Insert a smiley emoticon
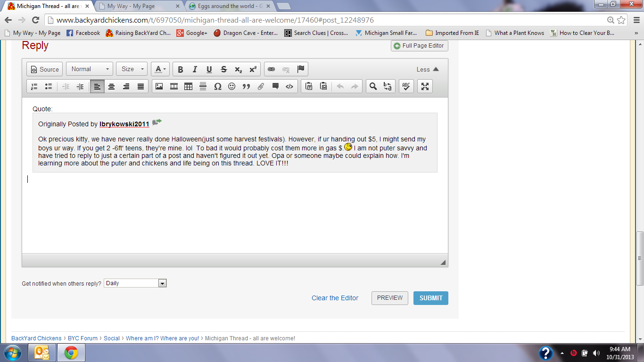 point(231,86)
